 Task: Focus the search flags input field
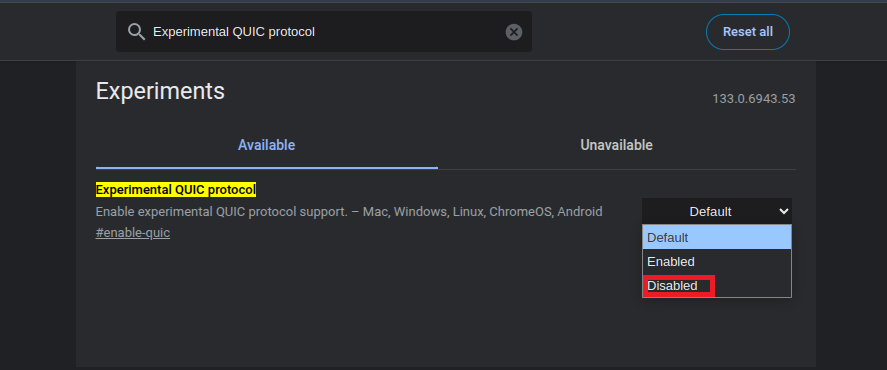tap(324, 32)
